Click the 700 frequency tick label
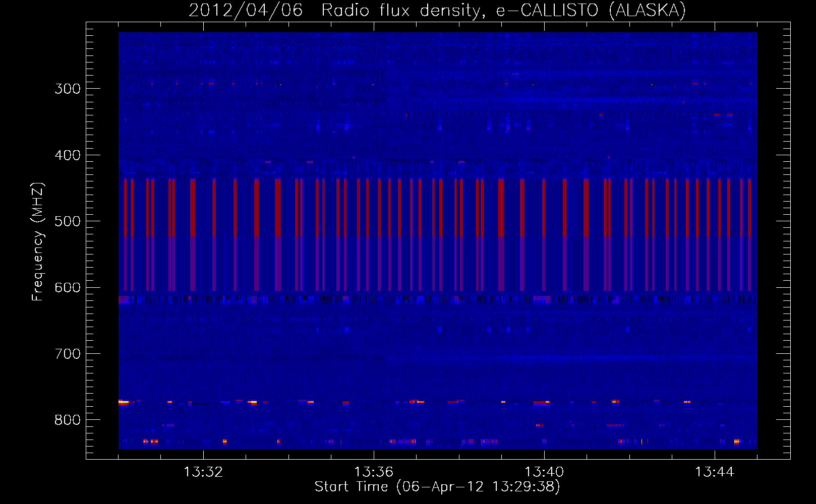This screenshot has width=816, height=504. point(68,354)
